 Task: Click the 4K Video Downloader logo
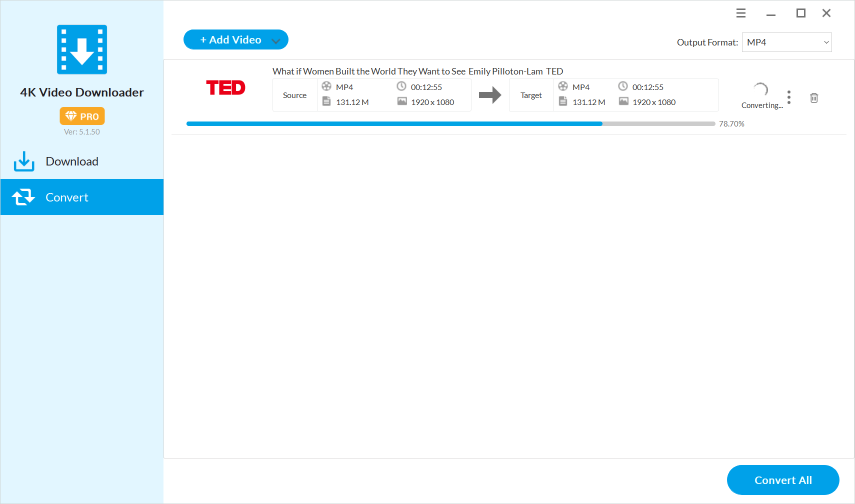coord(82,49)
